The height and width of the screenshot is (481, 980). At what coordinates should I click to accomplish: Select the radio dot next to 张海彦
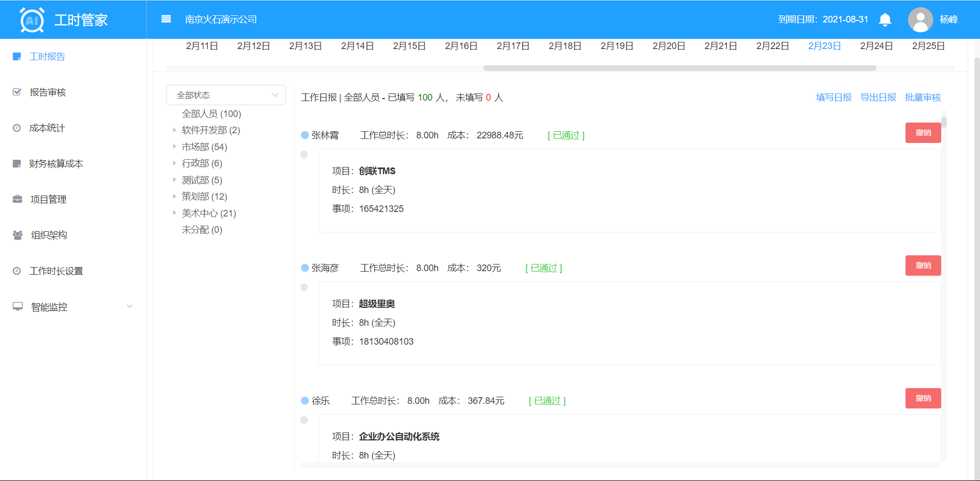click(x=305, y=268)
